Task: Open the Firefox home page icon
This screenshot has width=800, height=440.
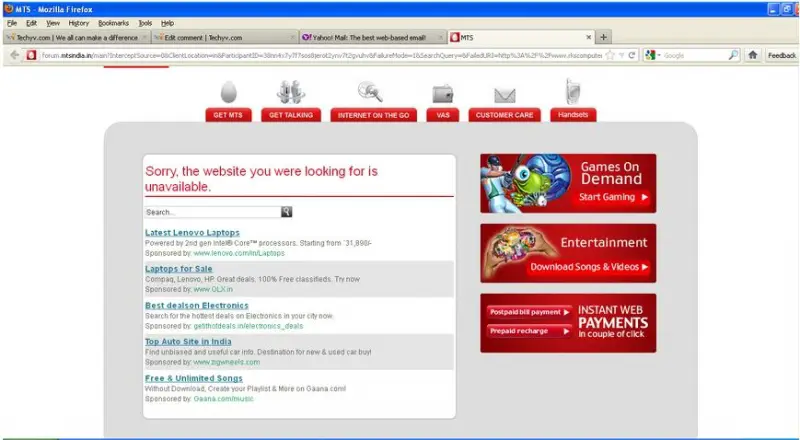Action: coord(753,55)
